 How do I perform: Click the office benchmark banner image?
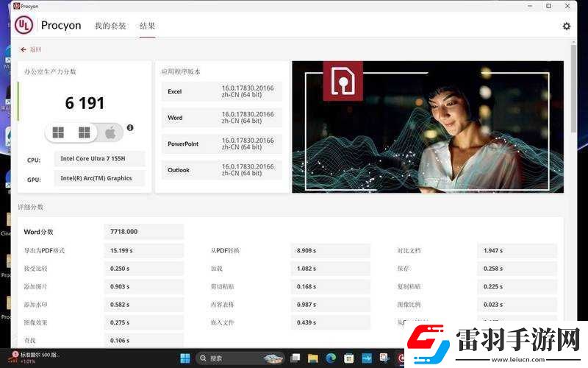[428, 127]
